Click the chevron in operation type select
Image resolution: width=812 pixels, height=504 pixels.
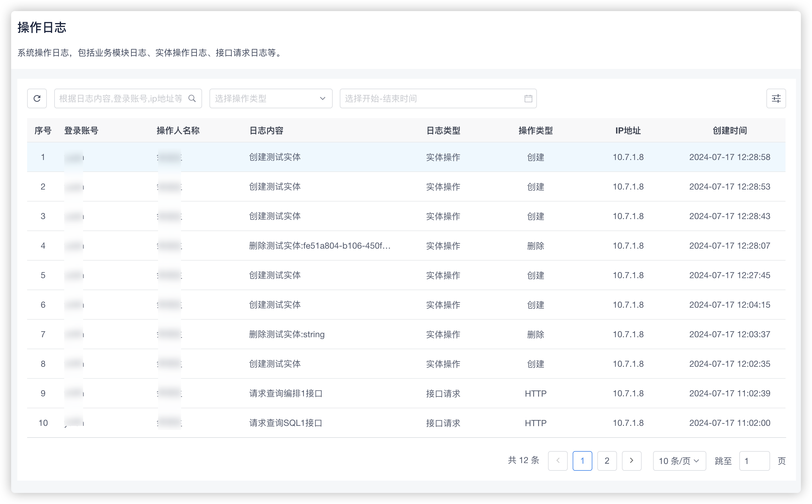(x=322, y=98)
